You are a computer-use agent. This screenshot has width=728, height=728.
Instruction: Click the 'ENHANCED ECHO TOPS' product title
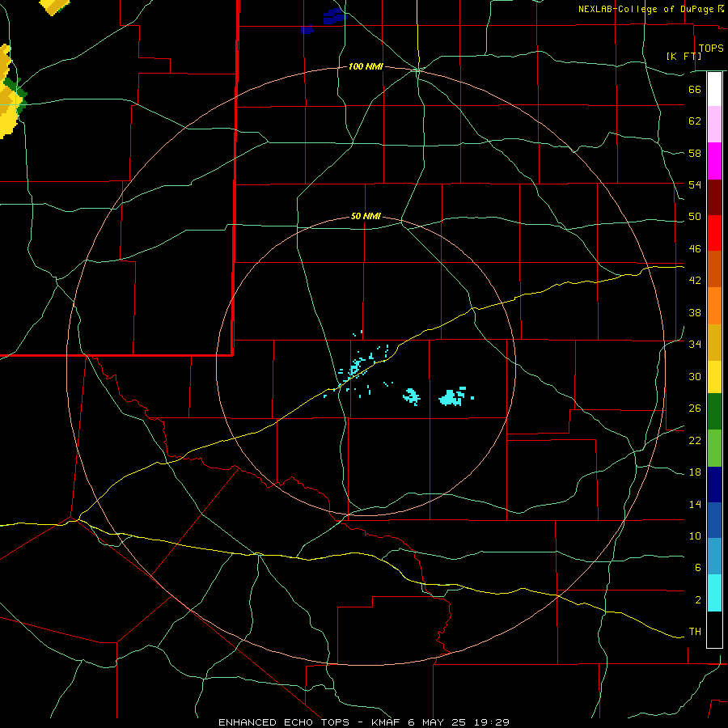[284, 722]
